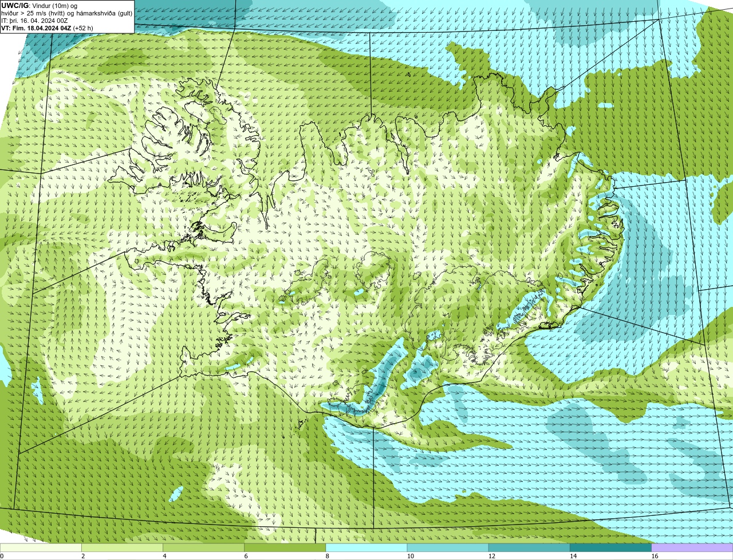
Task: Click the legend scale label '0'
Action: [x=2, y=556]
